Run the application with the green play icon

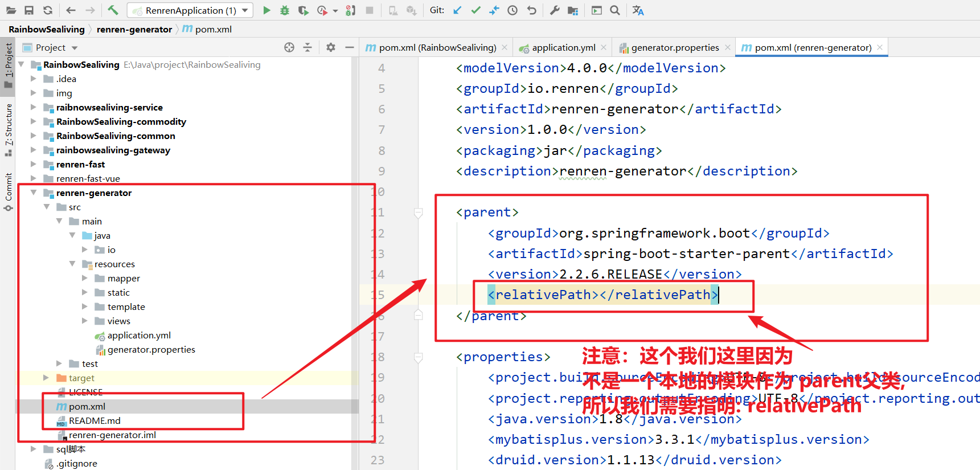coord(266,10)
